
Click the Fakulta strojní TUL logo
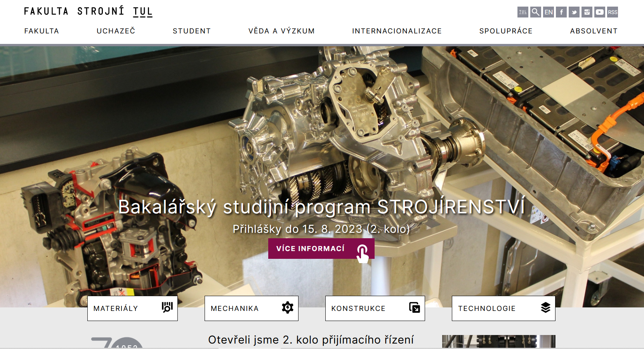tap(88, 11)
